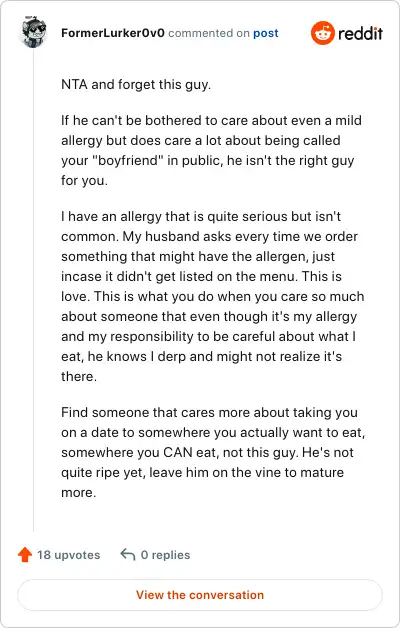Click the "NTA and forget this guy." line

(x=136, y=85)
